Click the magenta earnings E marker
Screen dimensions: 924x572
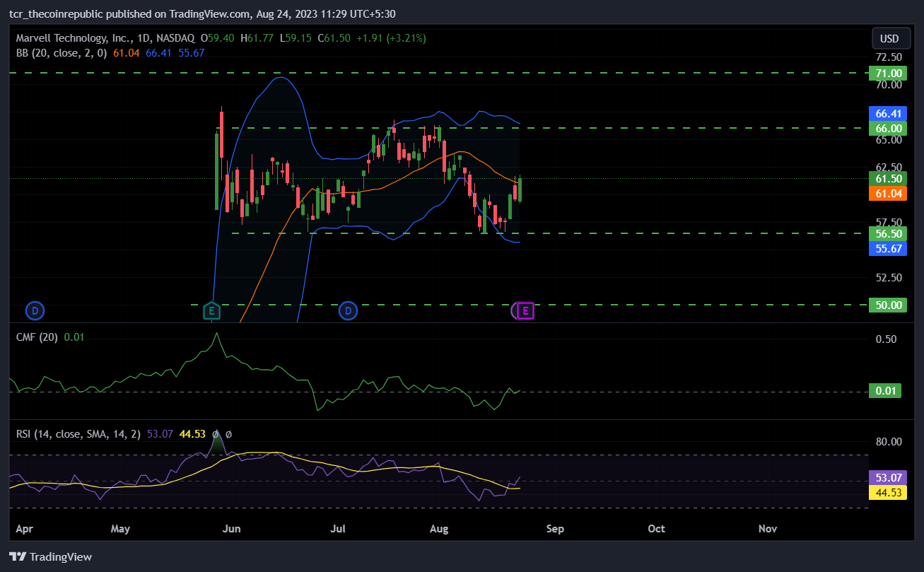[525, 310]
